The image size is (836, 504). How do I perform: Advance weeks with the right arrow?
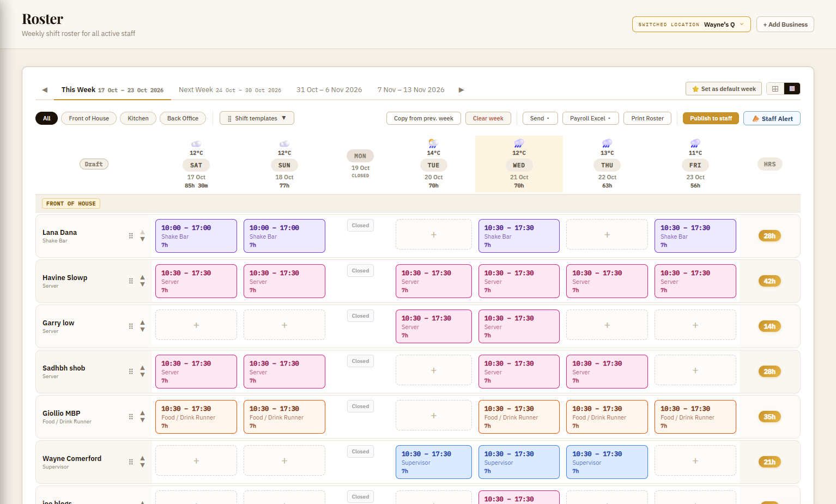coord(461,90)
